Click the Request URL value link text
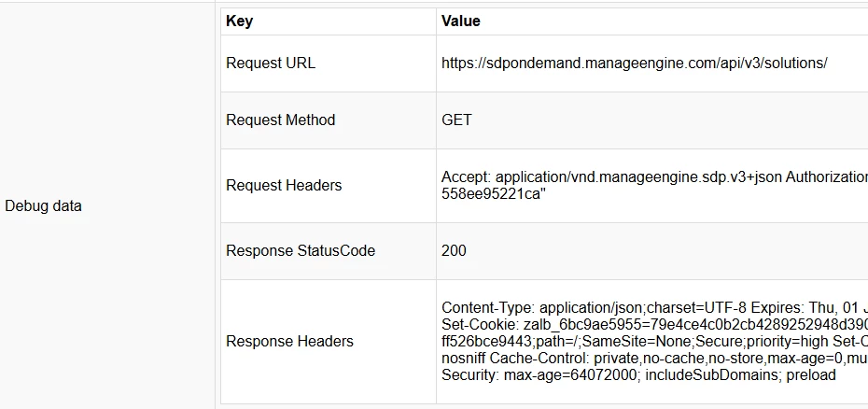868x409 pixels. (635, 63)
